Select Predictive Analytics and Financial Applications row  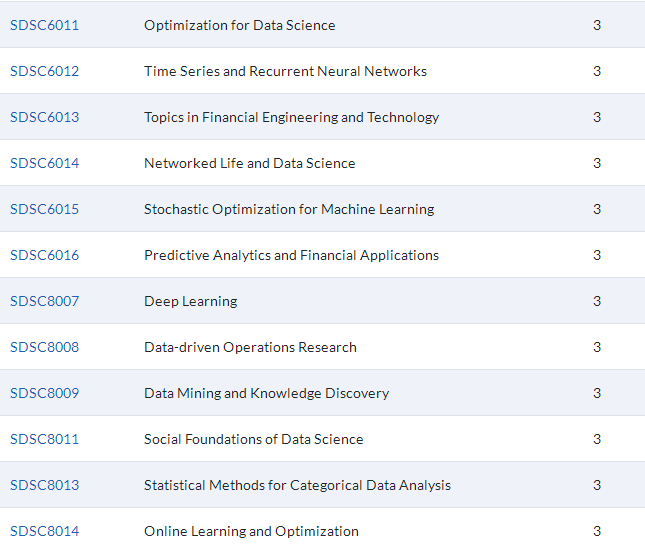pos(322,255)
